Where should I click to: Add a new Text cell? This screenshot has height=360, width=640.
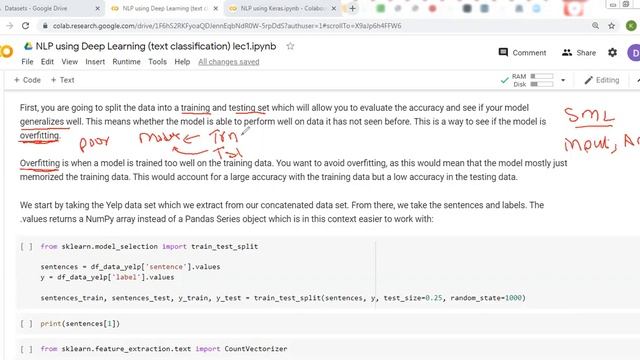pyautogui.click(x=62, y=80)
